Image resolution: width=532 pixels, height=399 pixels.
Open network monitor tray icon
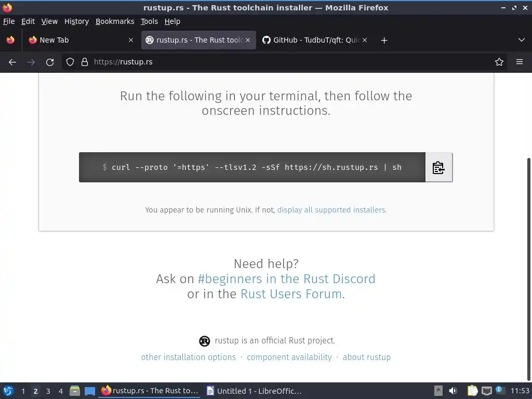486,391
